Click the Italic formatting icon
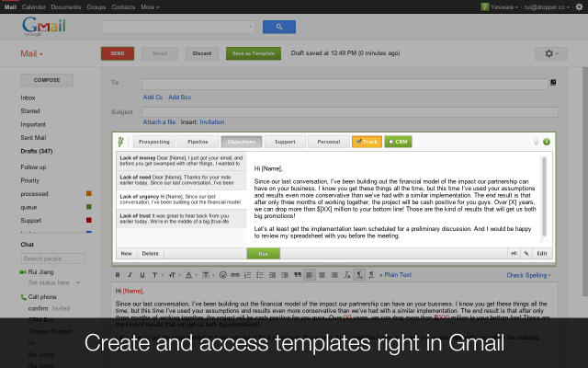 pos(130,275)
